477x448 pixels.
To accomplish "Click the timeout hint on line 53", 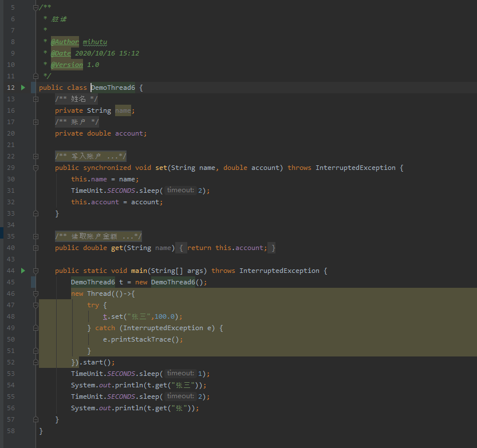I will coord(180,373).
